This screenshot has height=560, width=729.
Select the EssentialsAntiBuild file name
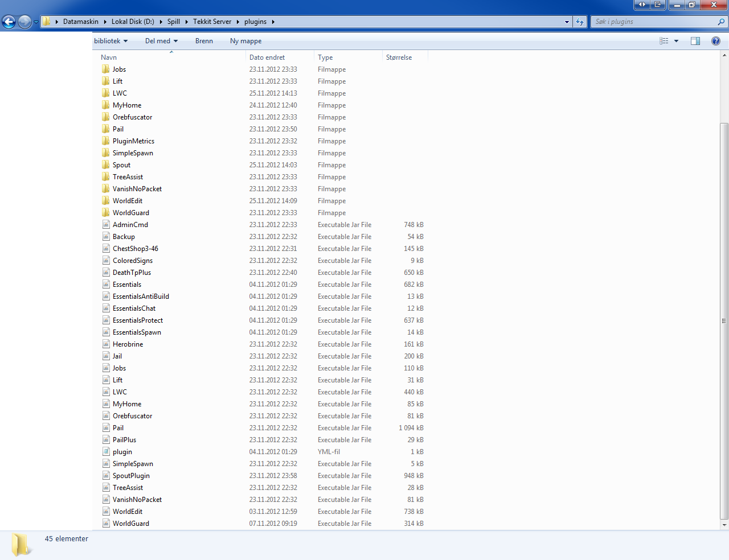tap(141, 296)
